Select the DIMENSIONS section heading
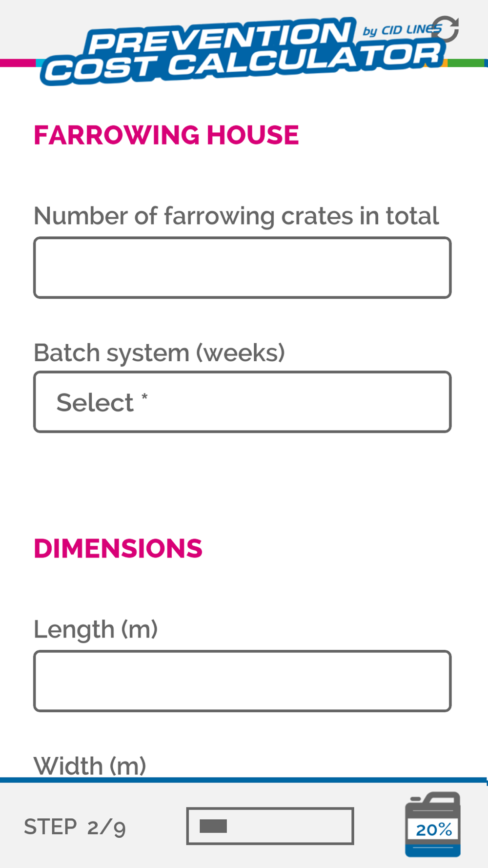This screenshot has height=868, width=488. coord(118,548)
